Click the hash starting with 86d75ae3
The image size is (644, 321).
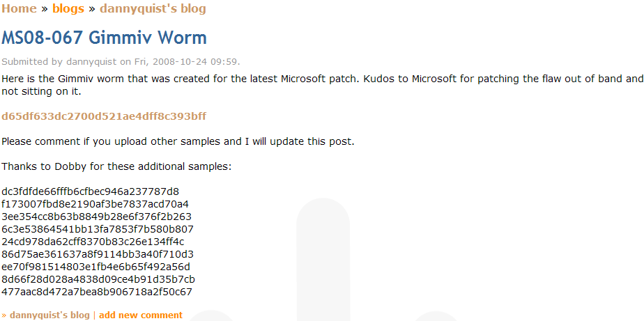coord(98,254)
